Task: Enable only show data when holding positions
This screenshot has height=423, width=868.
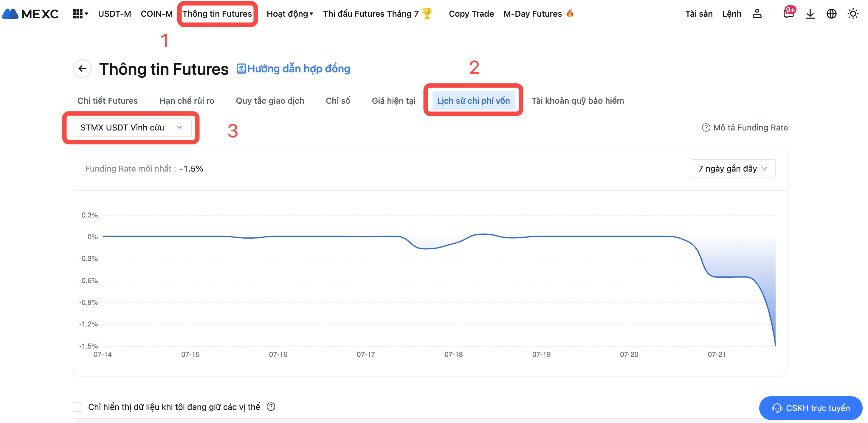Action: 78,407
